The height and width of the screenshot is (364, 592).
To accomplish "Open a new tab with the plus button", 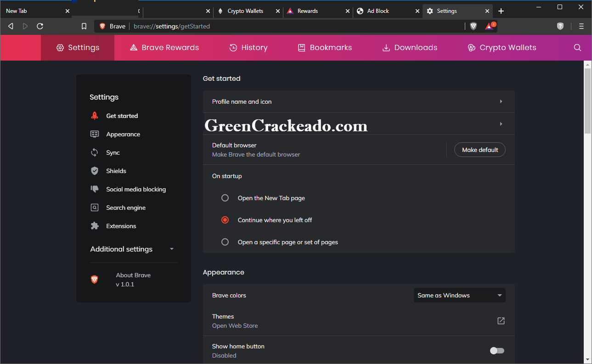I will 501,11.
